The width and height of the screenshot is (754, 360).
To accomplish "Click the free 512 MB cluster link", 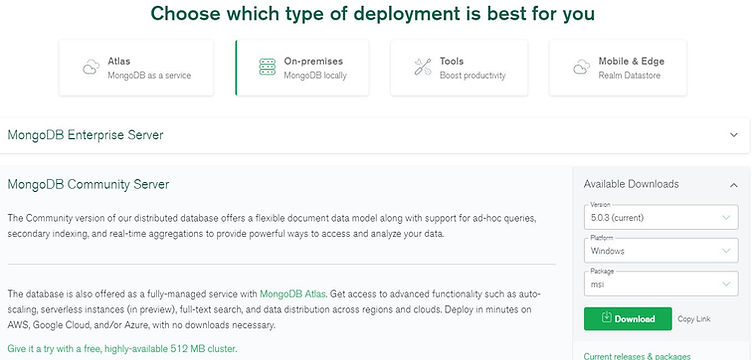I will (x=122, y=348).
